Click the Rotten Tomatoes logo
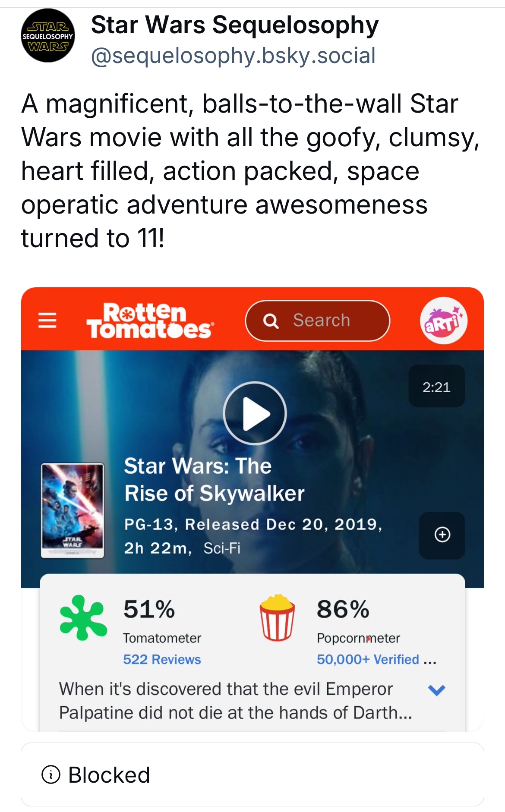Image resolution: width=505 pixels, height=812 pixels. (149, 321)
